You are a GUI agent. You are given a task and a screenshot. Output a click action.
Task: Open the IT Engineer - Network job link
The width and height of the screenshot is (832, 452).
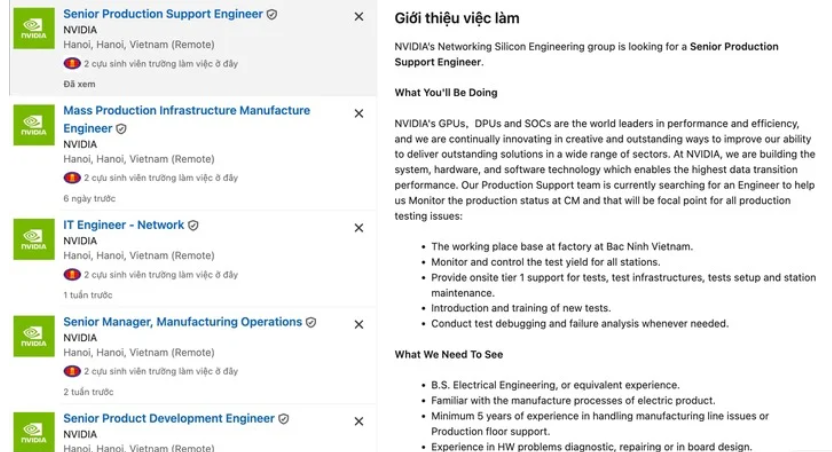coord(124,225)
